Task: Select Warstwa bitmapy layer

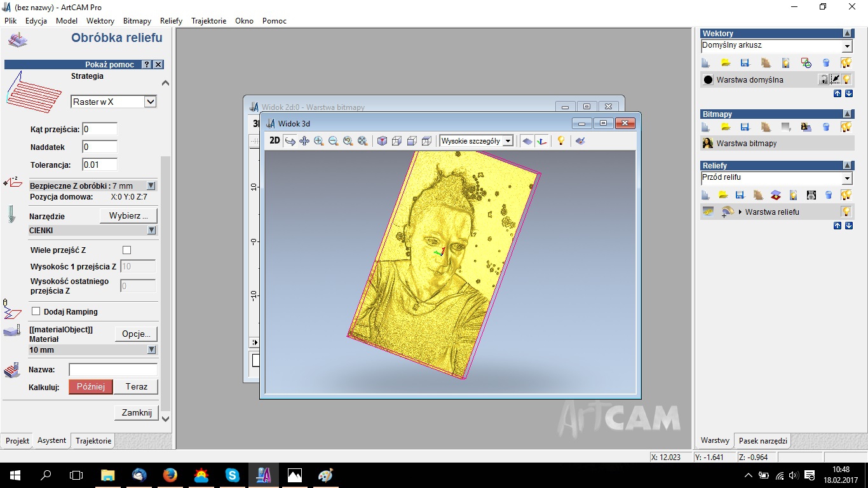Action: click(776, 144)
